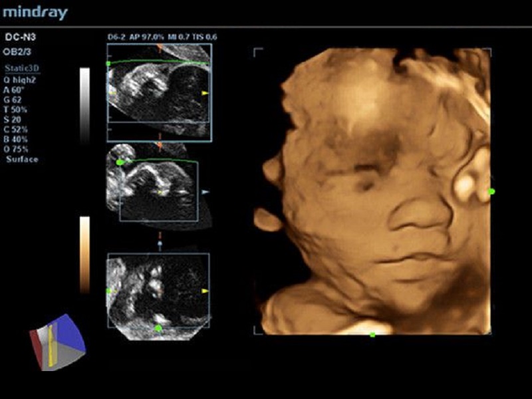532x399 pixels.
Task: Click the sepia tint color bar
Action: point(84,254)
